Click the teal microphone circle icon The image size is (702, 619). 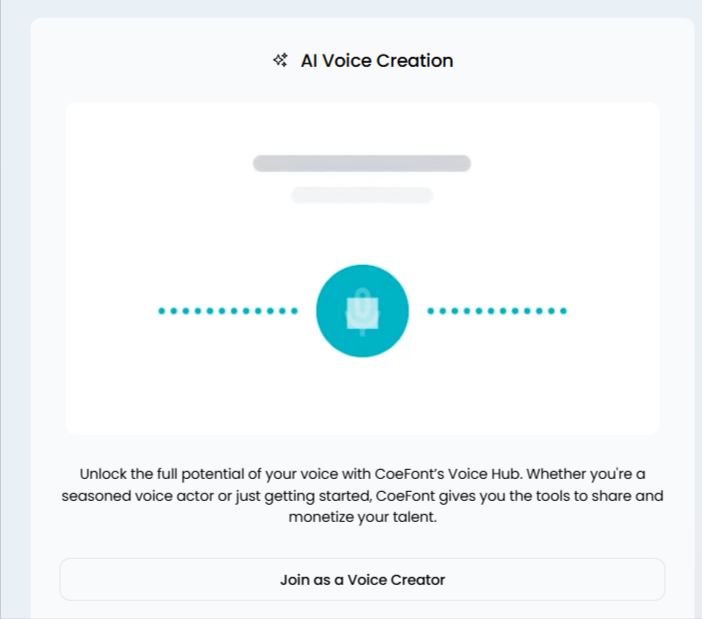362,311
